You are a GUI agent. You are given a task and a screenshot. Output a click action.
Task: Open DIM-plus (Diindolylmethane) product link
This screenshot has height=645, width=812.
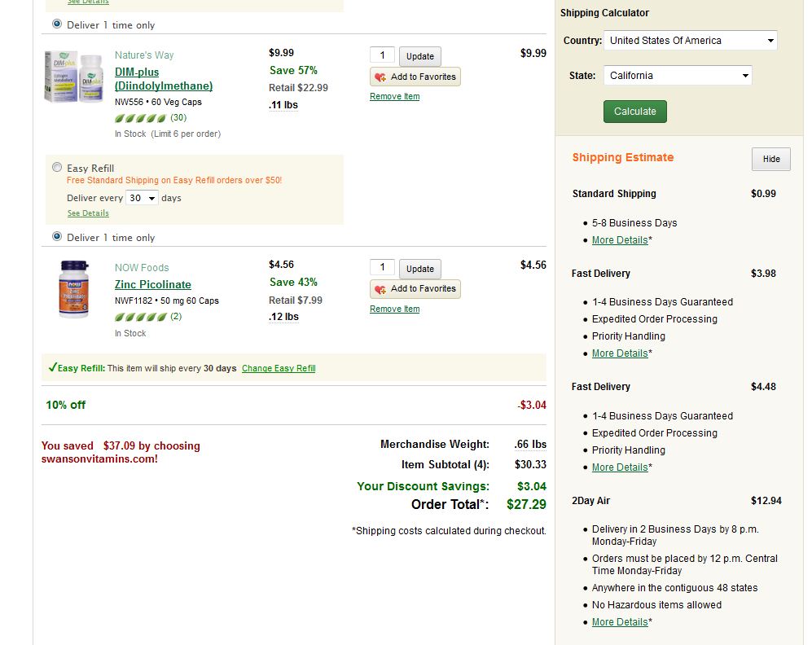[x=164, y=79]
